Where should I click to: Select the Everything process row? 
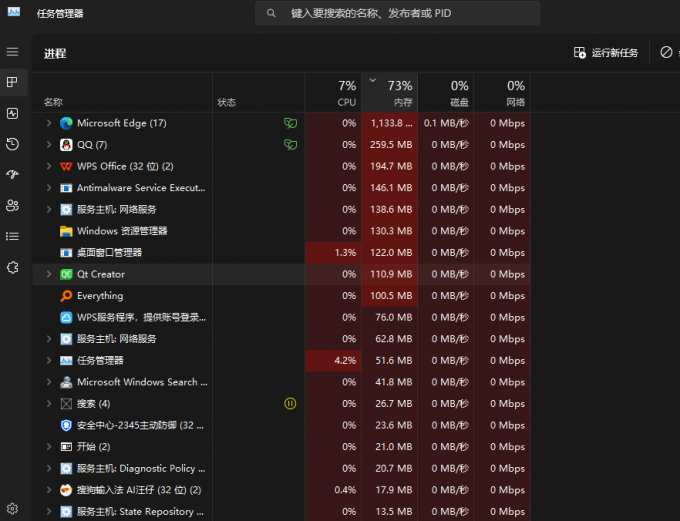pyautogui.click(x=281, y=296)
